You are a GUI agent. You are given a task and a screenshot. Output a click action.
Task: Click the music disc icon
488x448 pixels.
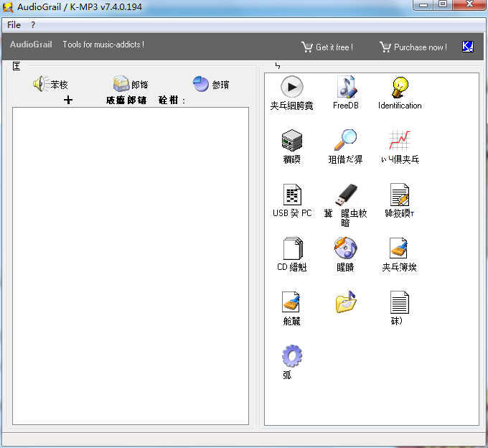(x=345, y=248)
